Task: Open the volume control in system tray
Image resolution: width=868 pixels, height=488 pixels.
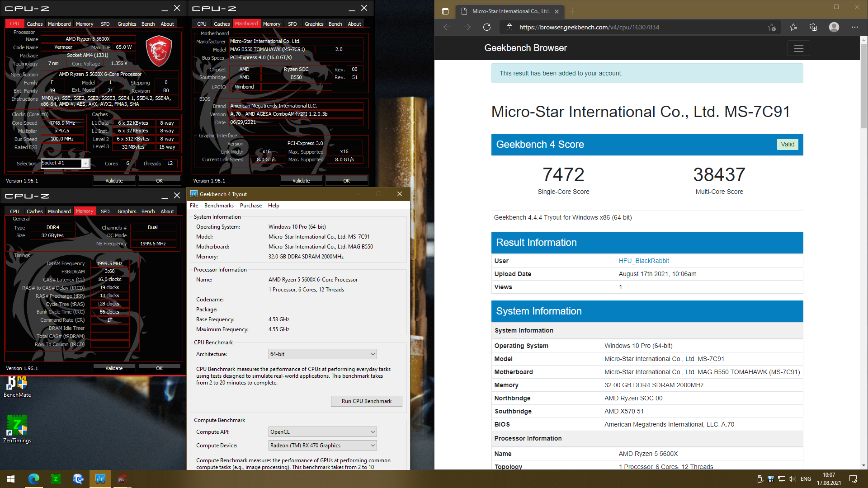Action: [792, 479]
